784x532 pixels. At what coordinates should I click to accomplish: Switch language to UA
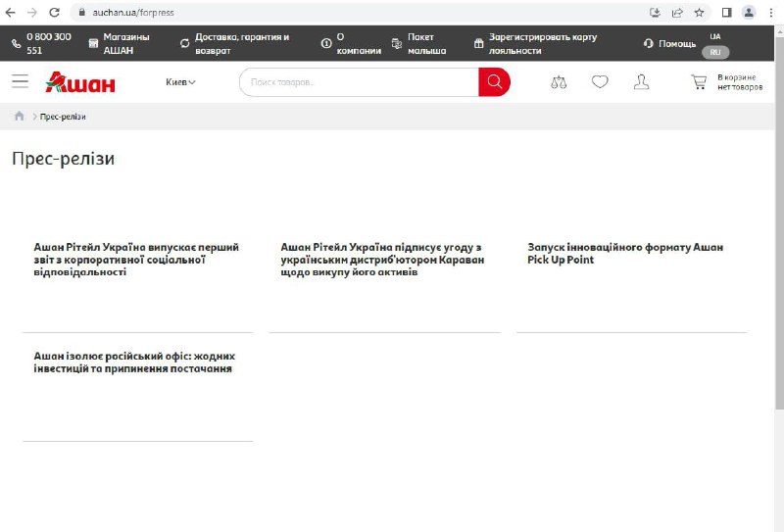pos(715,36)
